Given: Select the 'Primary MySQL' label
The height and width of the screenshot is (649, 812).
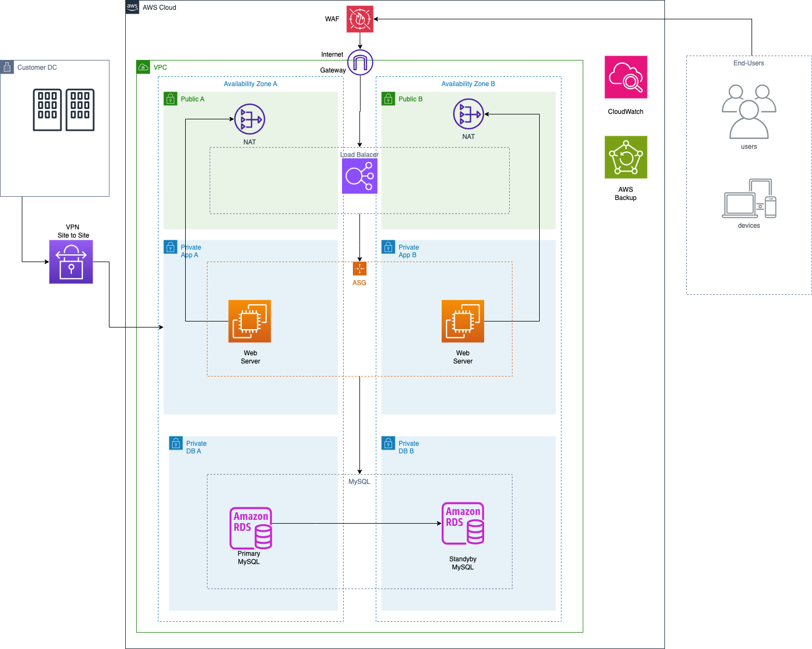Looking at the screenshot, I should point(249,557).
